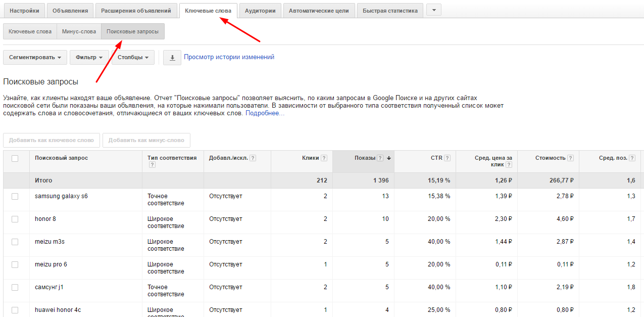The height and width of the screenshot is (317, 644).
Task: Open help icon beside Показы column
Action: click(x=380, y=158)
